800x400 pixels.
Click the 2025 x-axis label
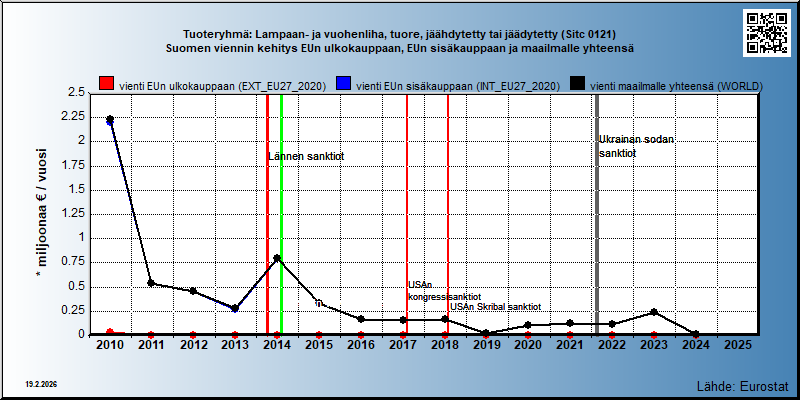coord(738,345)
